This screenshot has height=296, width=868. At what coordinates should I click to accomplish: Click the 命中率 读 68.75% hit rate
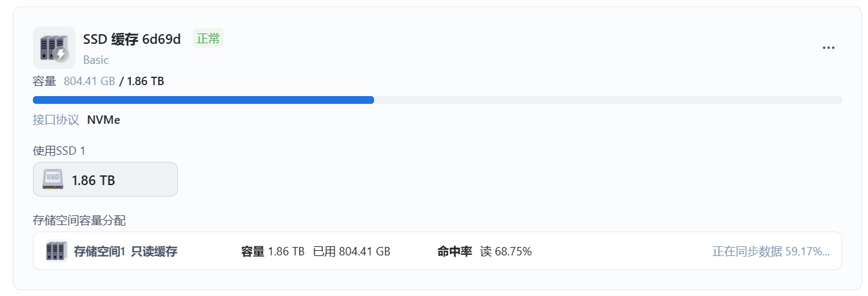point(485,252)
